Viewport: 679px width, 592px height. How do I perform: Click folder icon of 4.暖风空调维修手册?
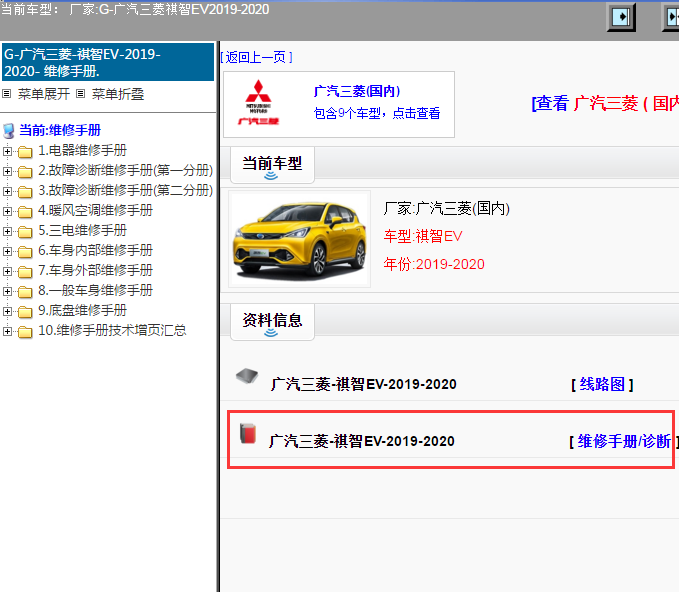25,211
